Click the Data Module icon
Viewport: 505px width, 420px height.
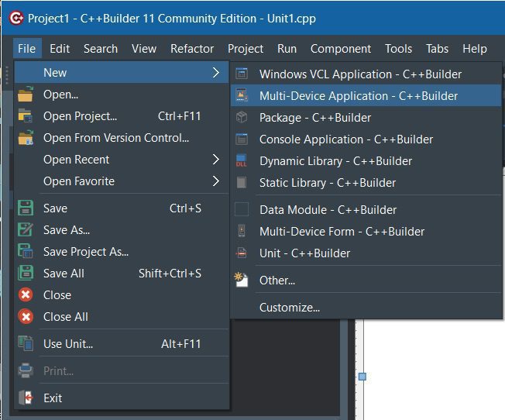point(242,209)
